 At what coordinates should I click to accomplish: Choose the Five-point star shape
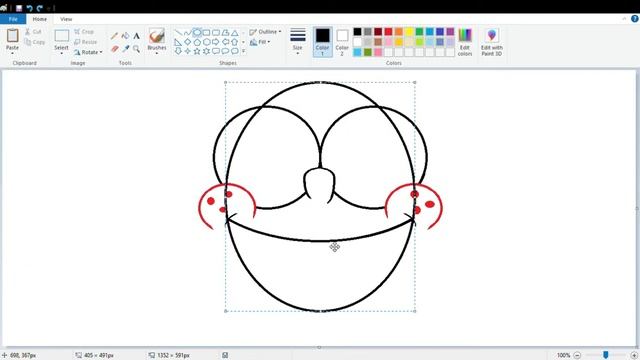pyautogui.click(x=197, y=51)
